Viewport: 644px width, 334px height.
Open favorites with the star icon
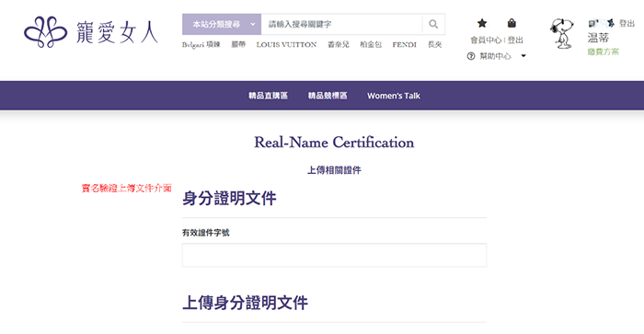tap(482, 23)
